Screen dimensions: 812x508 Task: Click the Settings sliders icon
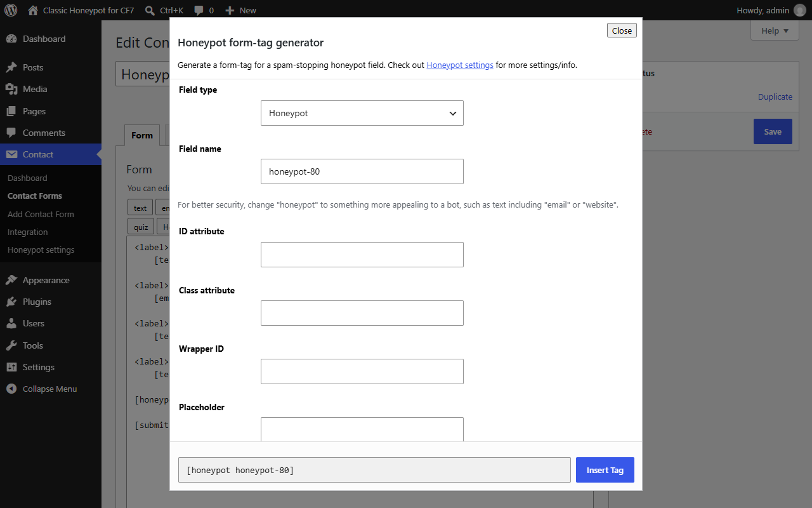coord(11,367)
